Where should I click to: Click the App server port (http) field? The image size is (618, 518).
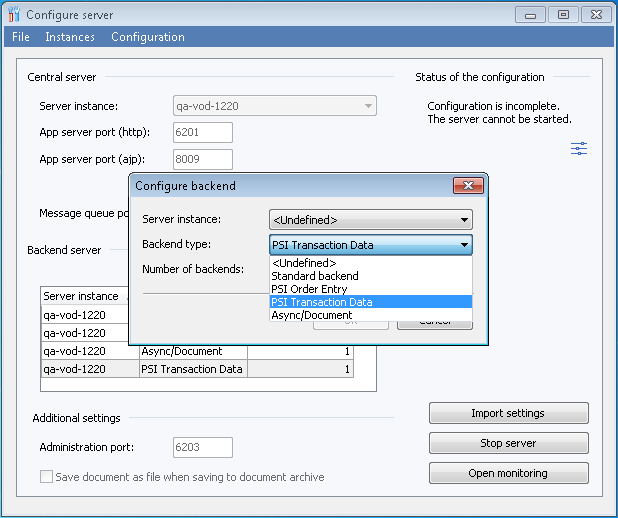[x=202, y=132]
